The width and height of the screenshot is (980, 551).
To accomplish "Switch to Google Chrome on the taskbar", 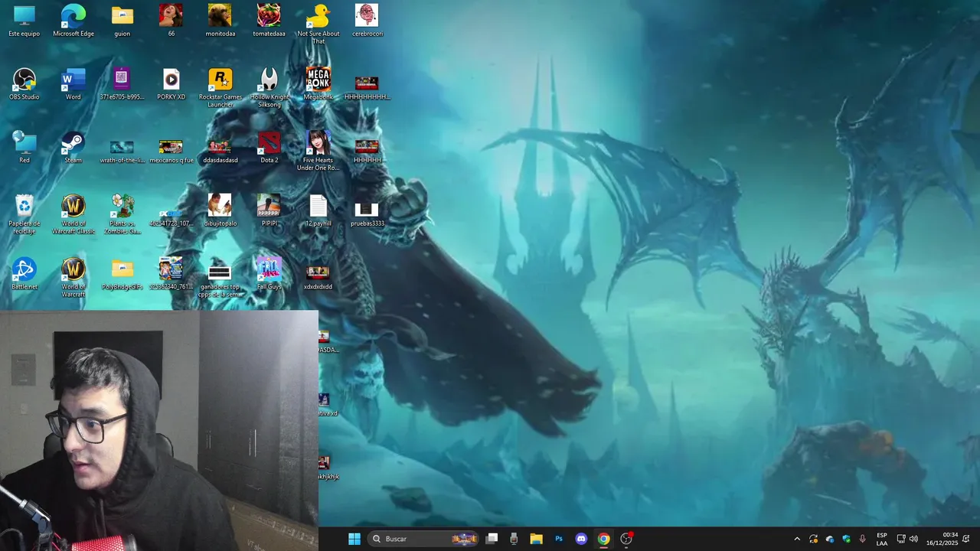I will (x=603, y=539).
